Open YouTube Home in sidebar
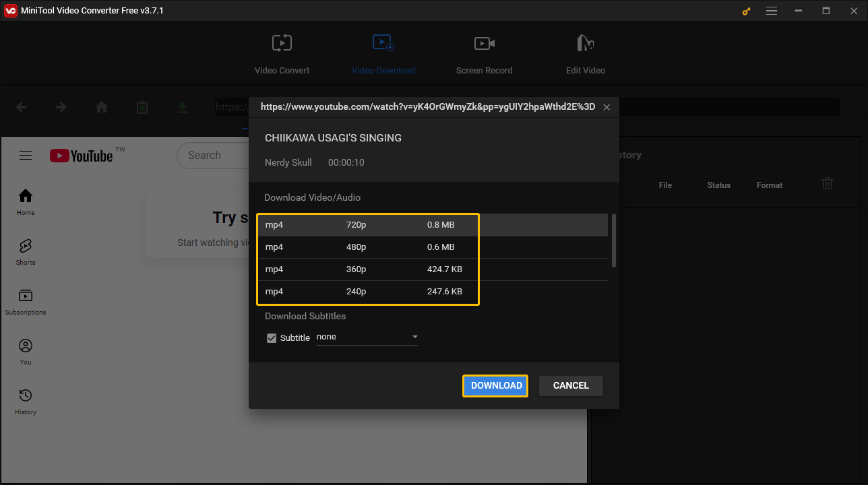This screenshot has height=485, width=868. [x=26, y=202]
